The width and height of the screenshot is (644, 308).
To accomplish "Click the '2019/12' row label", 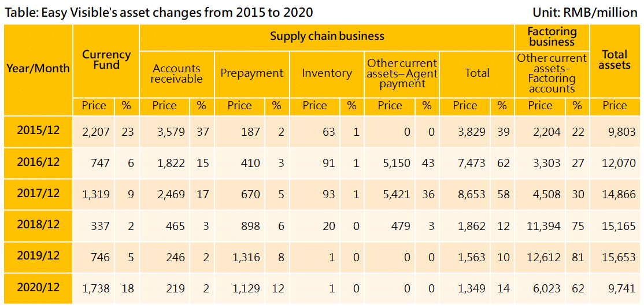I will 38,256.
